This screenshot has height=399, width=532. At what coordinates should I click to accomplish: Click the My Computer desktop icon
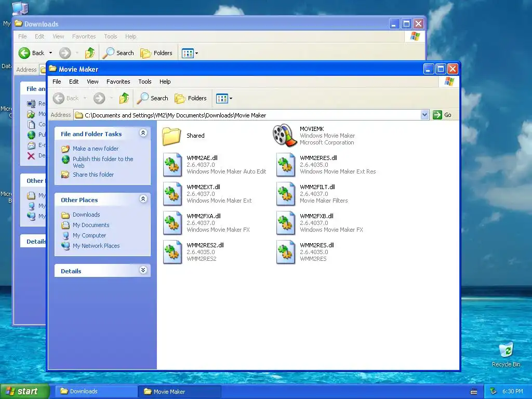click(x=20, y=8)
